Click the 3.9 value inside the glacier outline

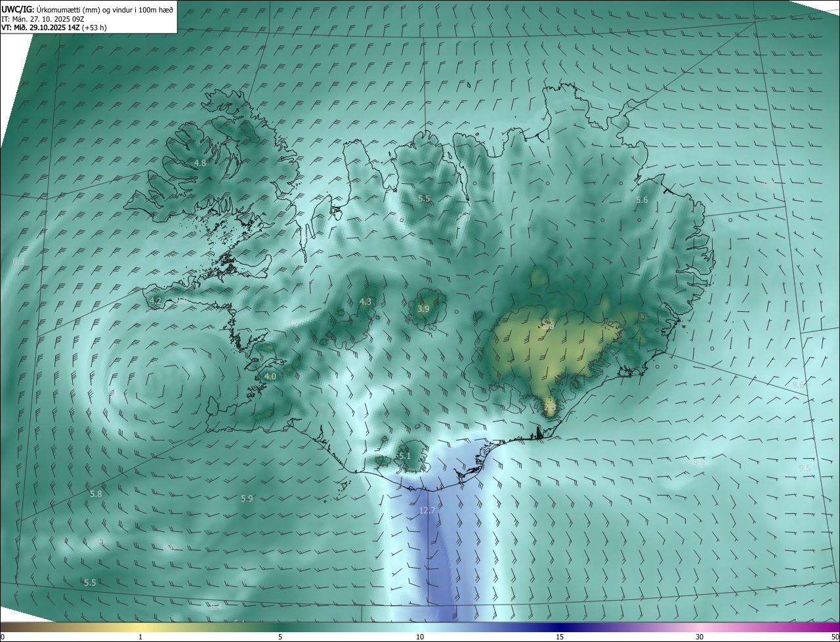click(423, 309)
